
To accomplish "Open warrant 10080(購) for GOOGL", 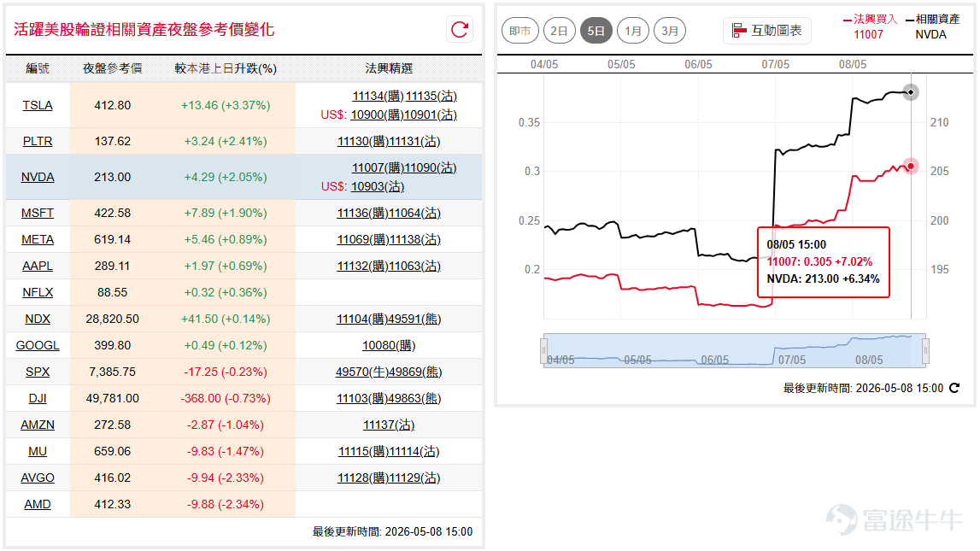I will point(389,345).
